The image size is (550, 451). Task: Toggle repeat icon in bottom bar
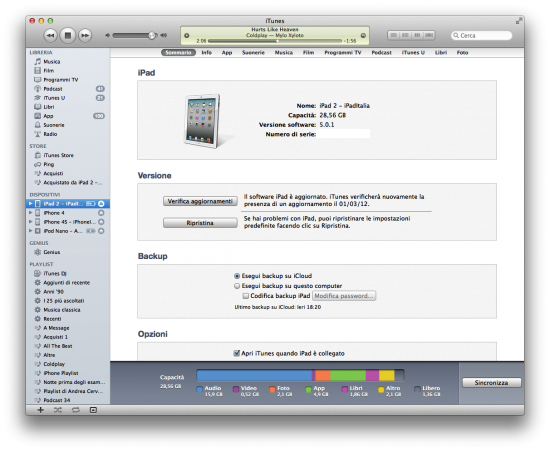75,410
